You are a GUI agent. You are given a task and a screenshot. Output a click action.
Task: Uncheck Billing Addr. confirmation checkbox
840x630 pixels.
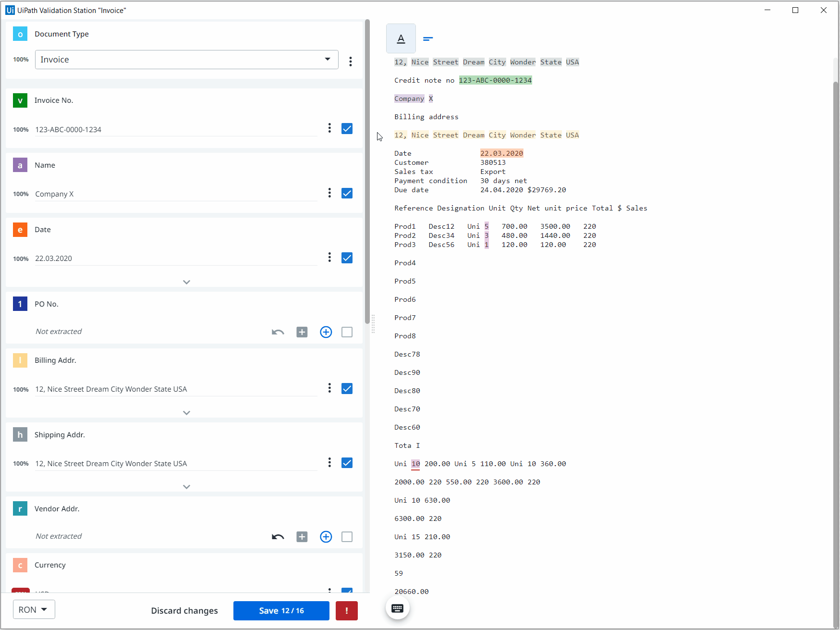pos(347,389)
